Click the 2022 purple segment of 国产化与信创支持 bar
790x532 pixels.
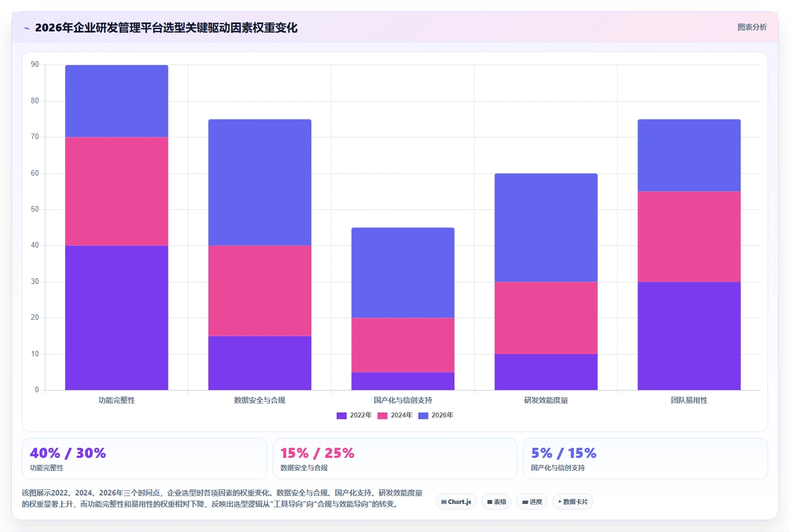tap(403, 381)
